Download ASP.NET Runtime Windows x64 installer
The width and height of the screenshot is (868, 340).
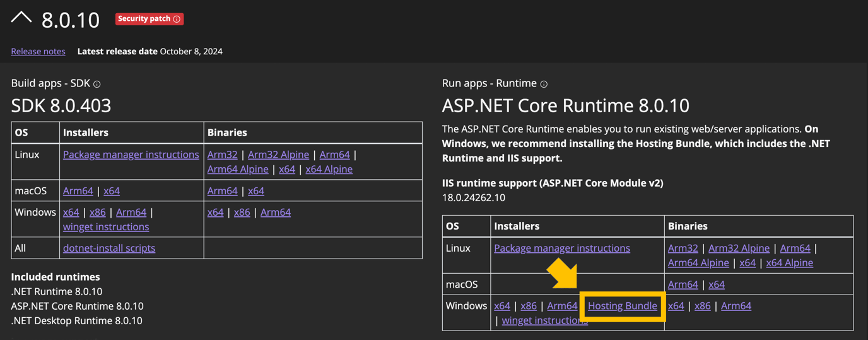pyautogui.click(x=502, y=306)
